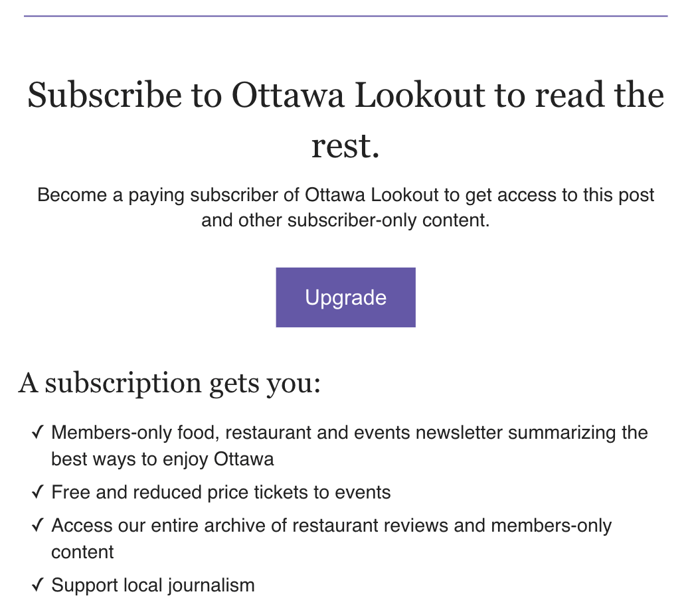
Task: Click the purple horizontal divider line
Action: click(345, 17)
